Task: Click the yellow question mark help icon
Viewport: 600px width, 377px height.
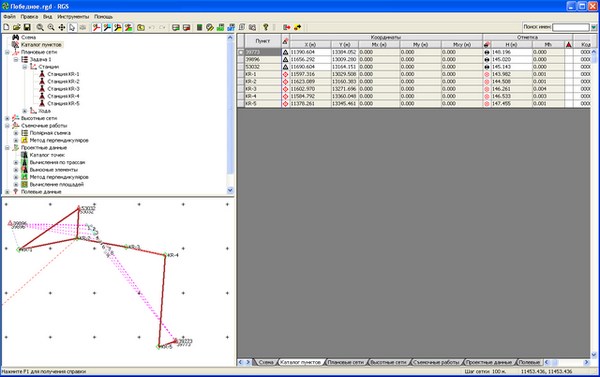Action: click(266, 27)
